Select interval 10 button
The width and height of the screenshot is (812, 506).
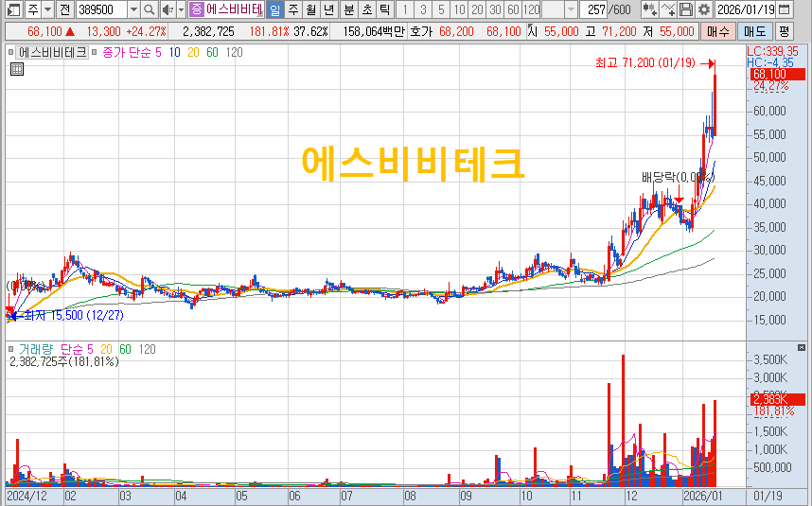[x=459, y=9]
